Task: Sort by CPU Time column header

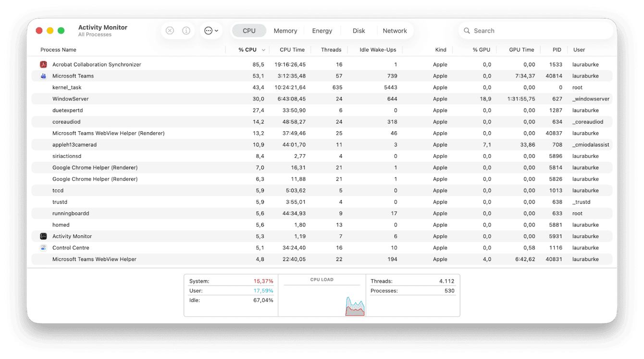Action: pyautogui.click(x=292, y=50)
